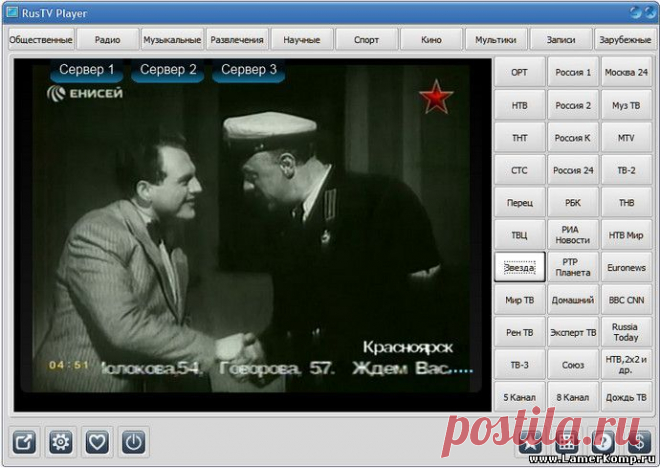Play the РБК channel
This screenshot has width=660, height=468.
coord(573,202)
